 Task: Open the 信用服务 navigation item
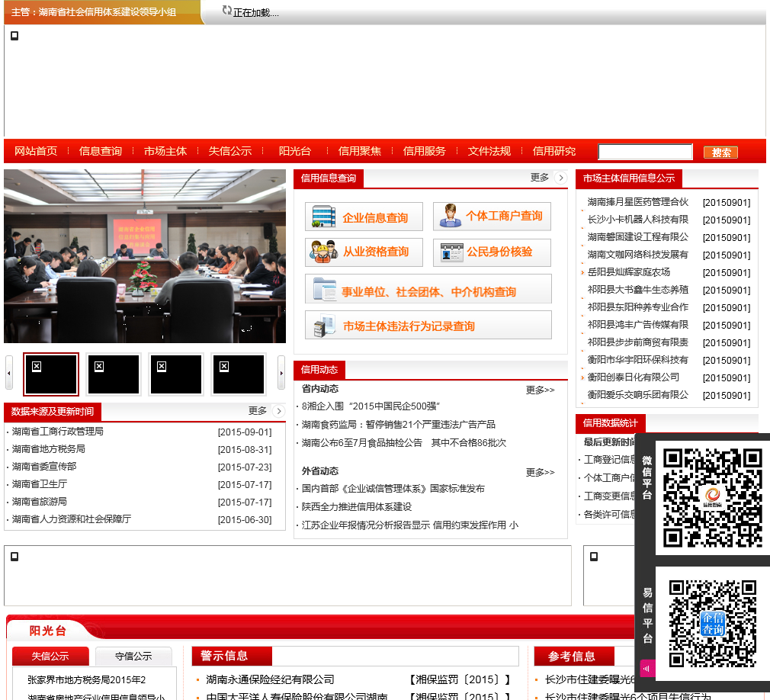[425, 151]
